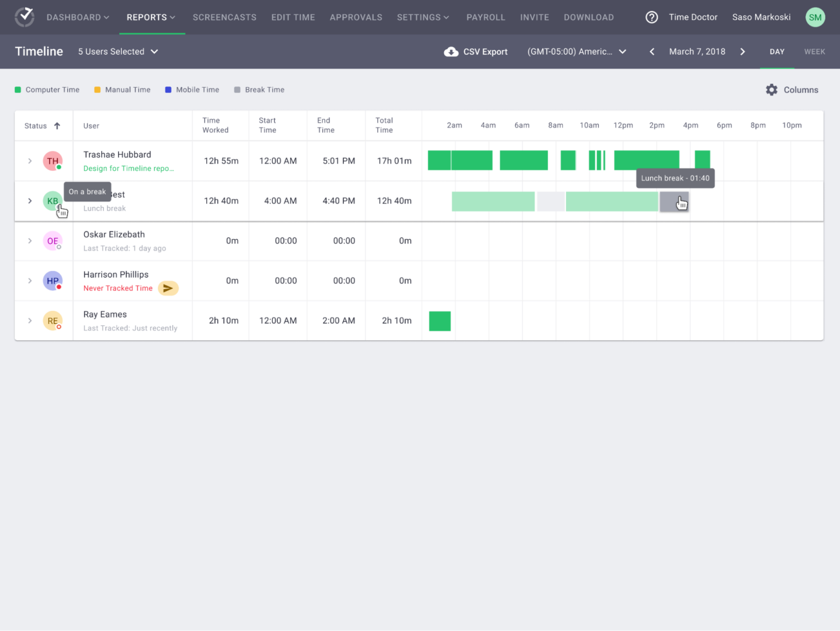Expand Oskar Elizabath's timeline row
Screen dimensions: 840x631
[x=30, y=241]
